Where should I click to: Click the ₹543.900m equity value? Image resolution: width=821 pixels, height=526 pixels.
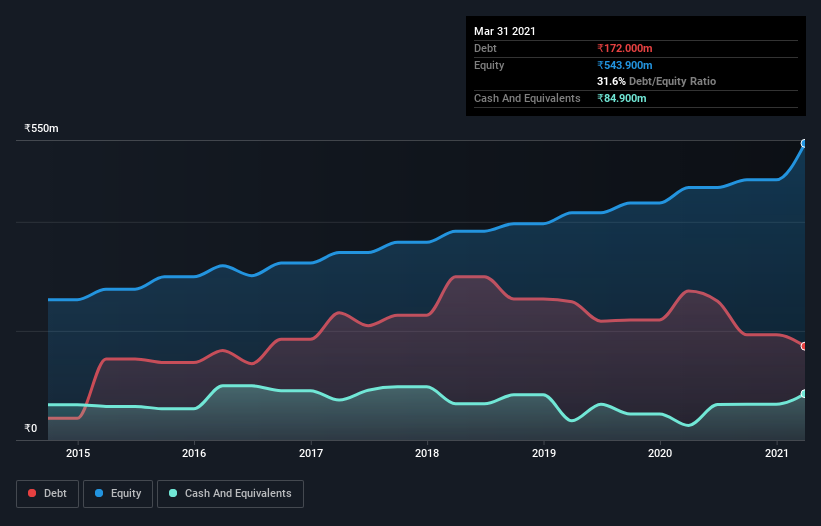click(625, 65)
